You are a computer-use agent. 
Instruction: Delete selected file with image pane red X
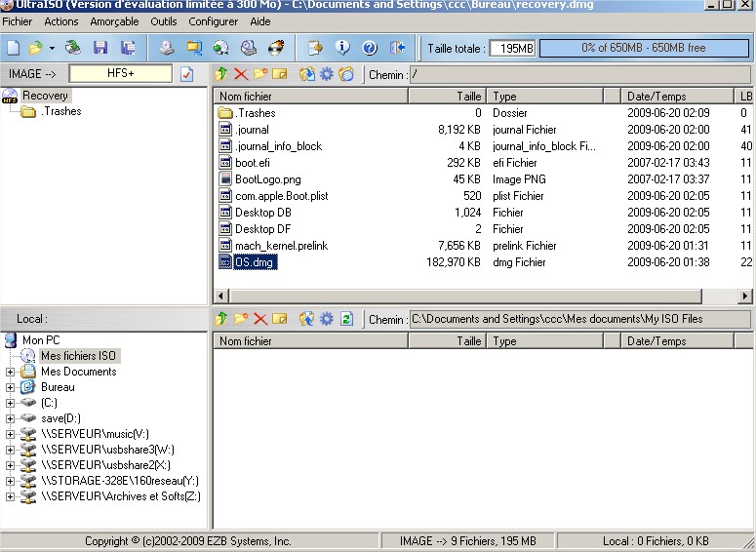(241, 74)
